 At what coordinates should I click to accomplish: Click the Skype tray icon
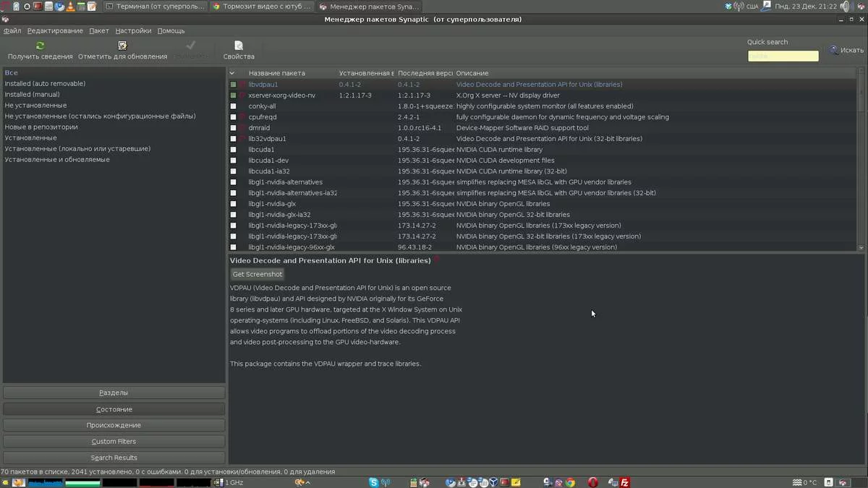[x=373, y=482]
